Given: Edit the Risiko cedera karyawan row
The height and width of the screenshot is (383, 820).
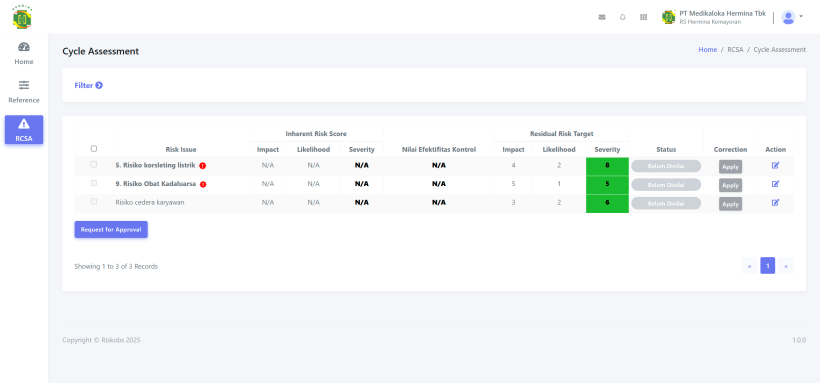Looking at the screenshot, I should click(x=776, y=202).
